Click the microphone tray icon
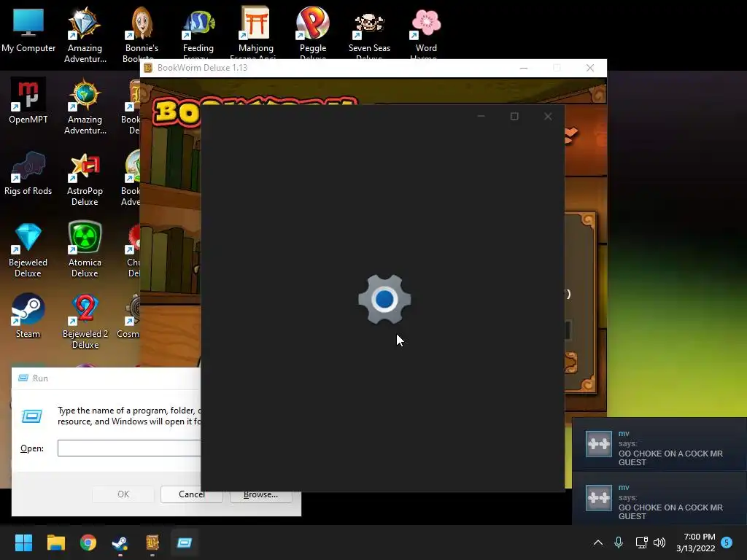This screenshot has width=747, height=560. (x=619, y=542)
